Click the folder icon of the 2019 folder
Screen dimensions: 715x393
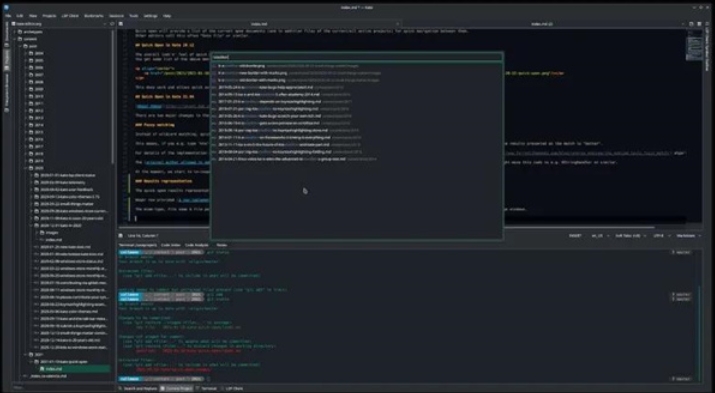click(x=31, y=161)
